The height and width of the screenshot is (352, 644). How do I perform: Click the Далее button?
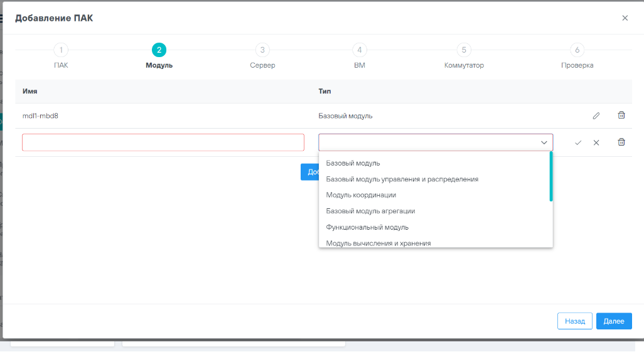[613, 321]
